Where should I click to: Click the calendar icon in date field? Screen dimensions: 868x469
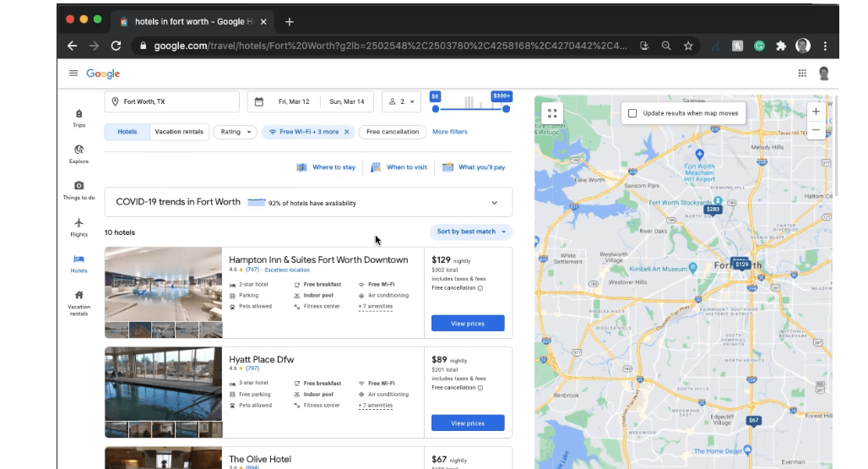point(258,101)
